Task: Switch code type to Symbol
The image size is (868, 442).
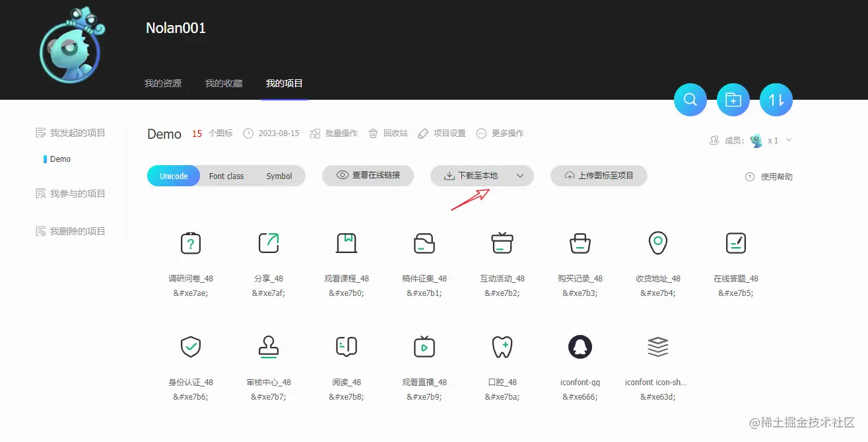Action: (x=279, y=176)
